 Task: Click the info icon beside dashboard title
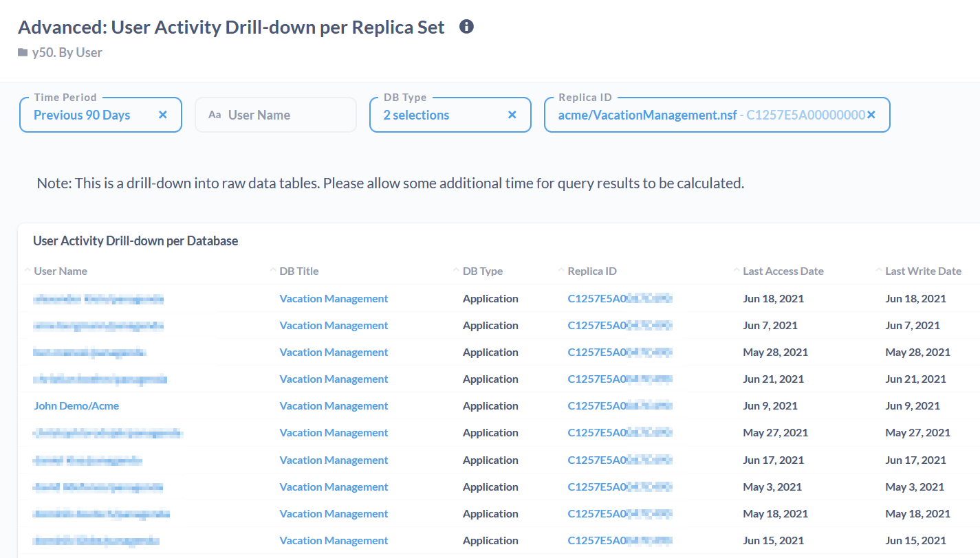466,27
